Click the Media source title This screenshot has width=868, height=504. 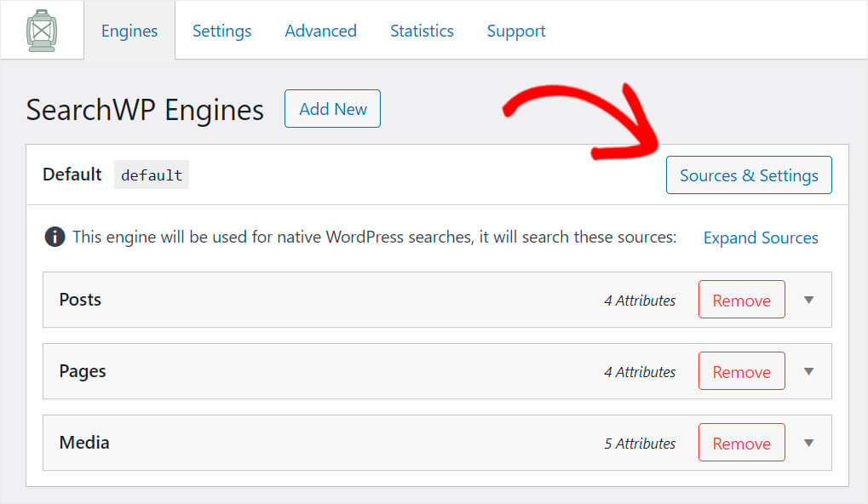click(x=84, y=443)
